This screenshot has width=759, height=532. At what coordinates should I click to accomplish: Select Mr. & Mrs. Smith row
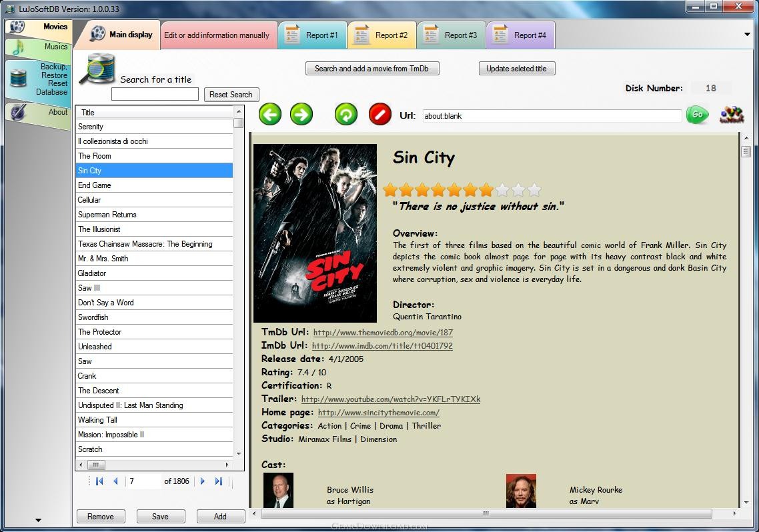[155, 258]
